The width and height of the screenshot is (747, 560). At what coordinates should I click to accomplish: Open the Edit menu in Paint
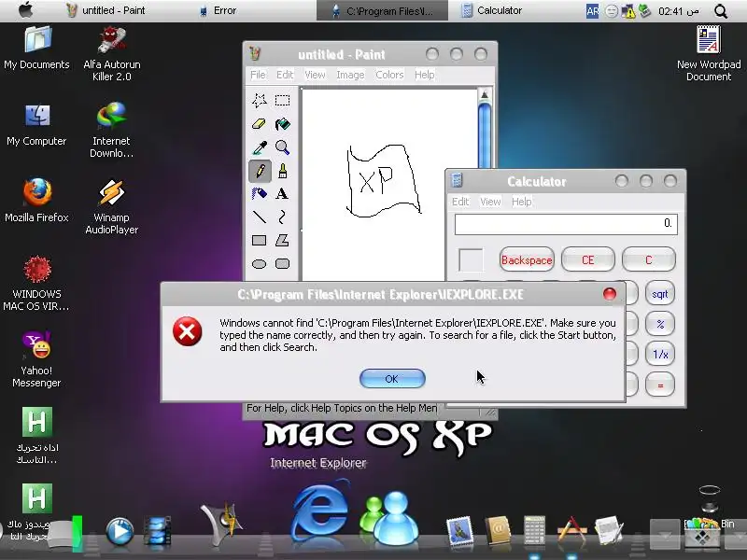click(x=285, y=75)
